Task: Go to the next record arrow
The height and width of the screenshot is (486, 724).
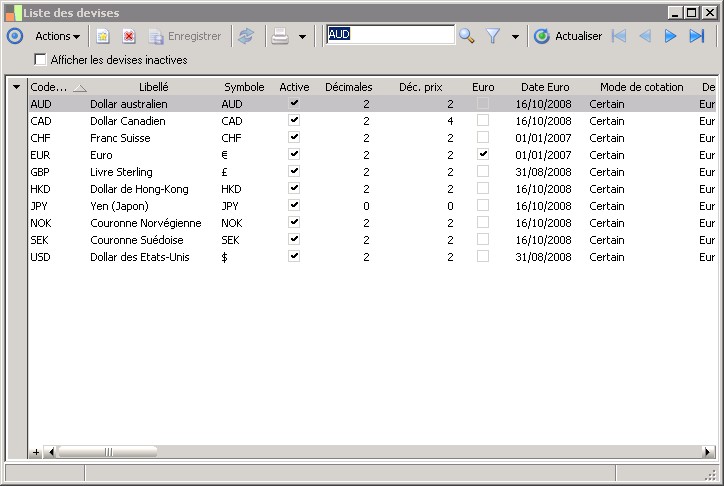Action: coord(671,36)
